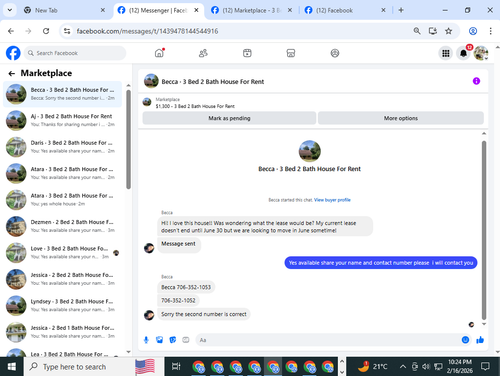
Task: Open the Chrome profile icon
Action: (473, 31)
